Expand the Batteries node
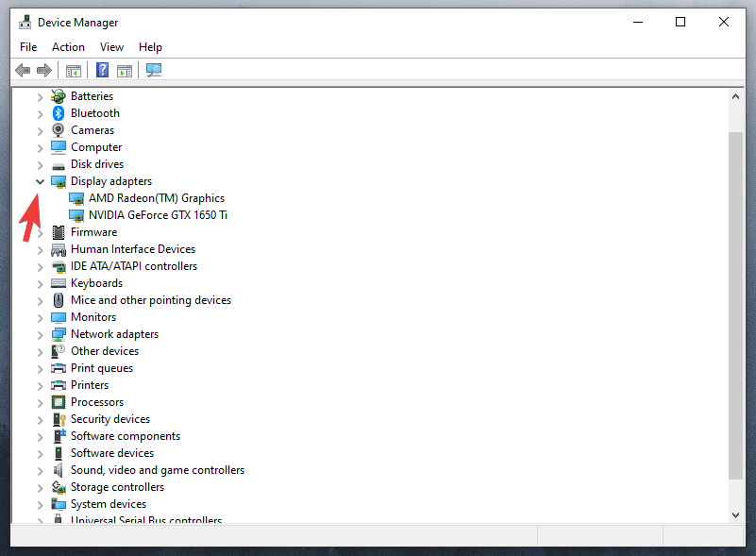This screenshot has height=556, width=756. (40, 97)
